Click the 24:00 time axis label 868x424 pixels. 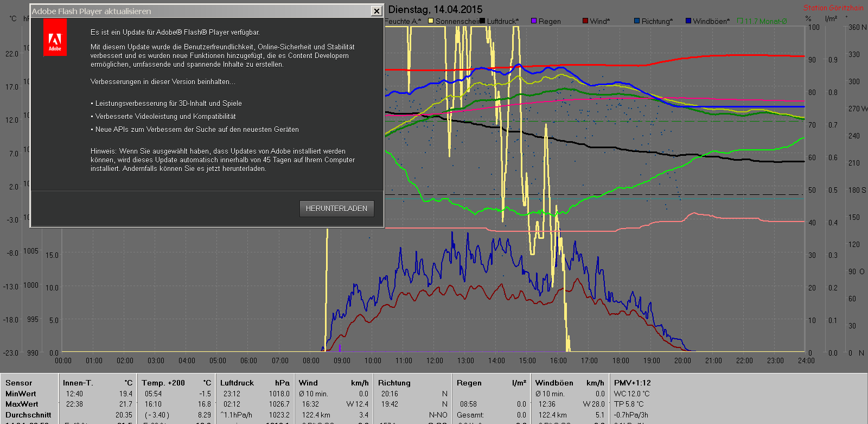point(806,360)
